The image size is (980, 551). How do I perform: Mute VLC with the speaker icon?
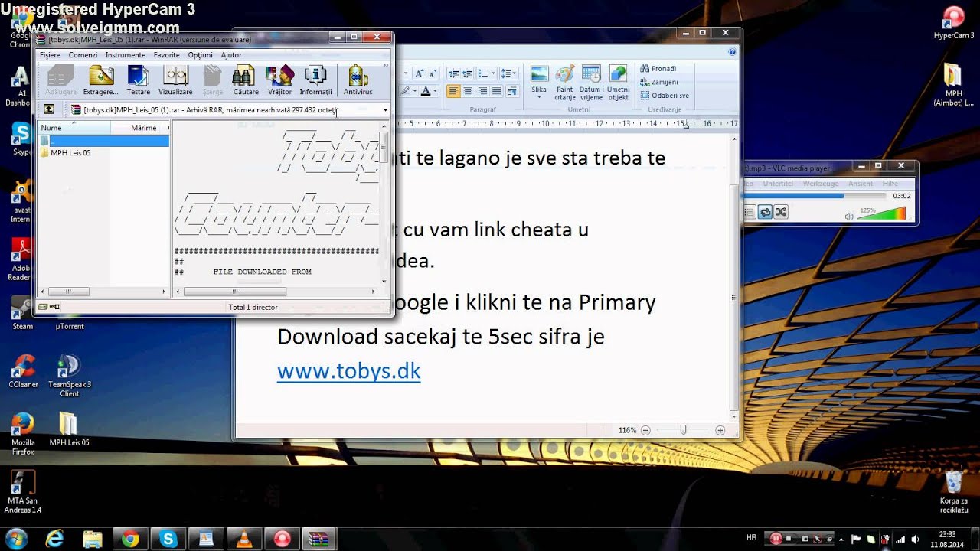click(849, 217)
